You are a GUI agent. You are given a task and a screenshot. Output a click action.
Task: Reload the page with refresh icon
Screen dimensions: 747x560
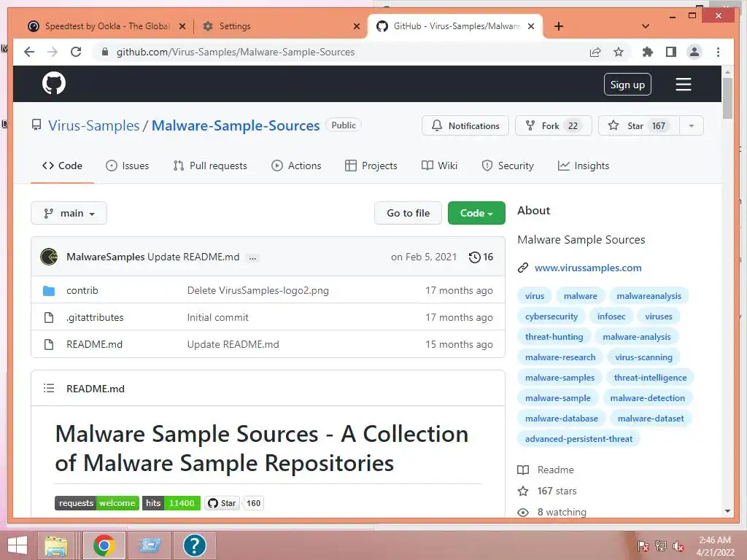tap(76, 52)
